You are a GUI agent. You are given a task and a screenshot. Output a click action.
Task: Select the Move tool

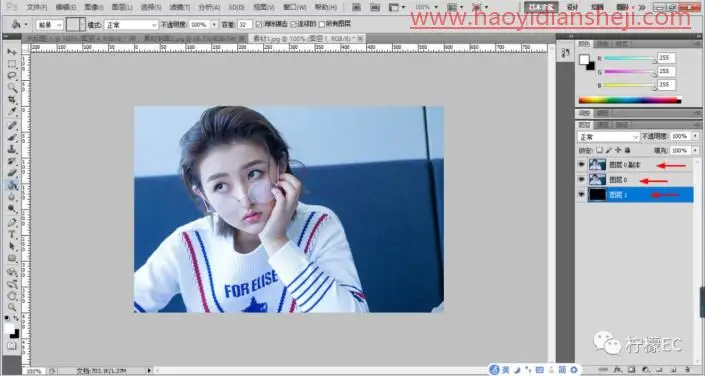[x=12, y=52]
